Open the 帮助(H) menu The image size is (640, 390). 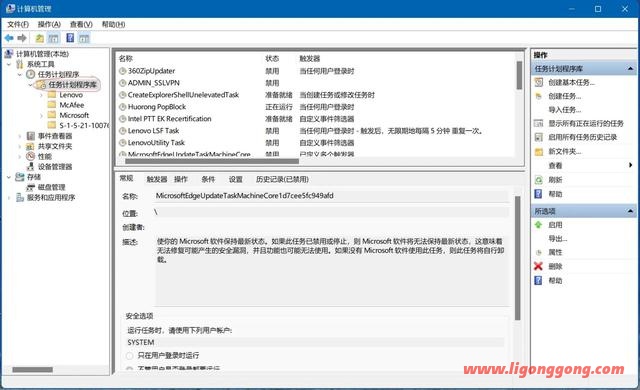(x=113, y=24)
